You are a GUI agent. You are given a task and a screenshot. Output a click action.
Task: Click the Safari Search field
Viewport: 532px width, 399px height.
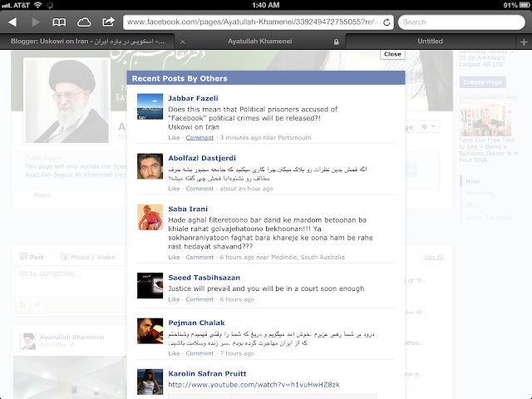coord(461,22)
